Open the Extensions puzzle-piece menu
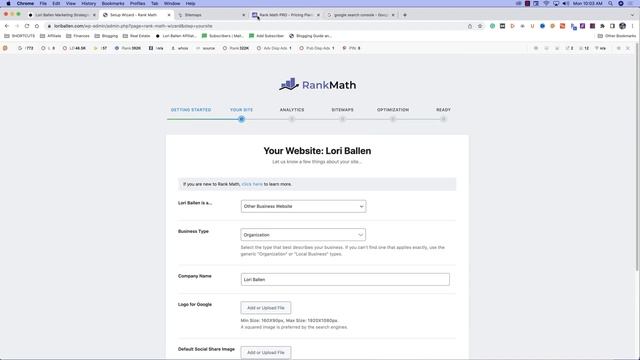This screenshot has height=360, width=640. point(602,26)
